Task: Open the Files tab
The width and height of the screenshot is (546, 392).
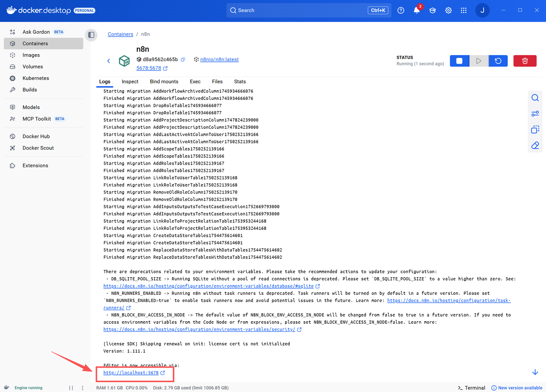Action: pos(217,81)
